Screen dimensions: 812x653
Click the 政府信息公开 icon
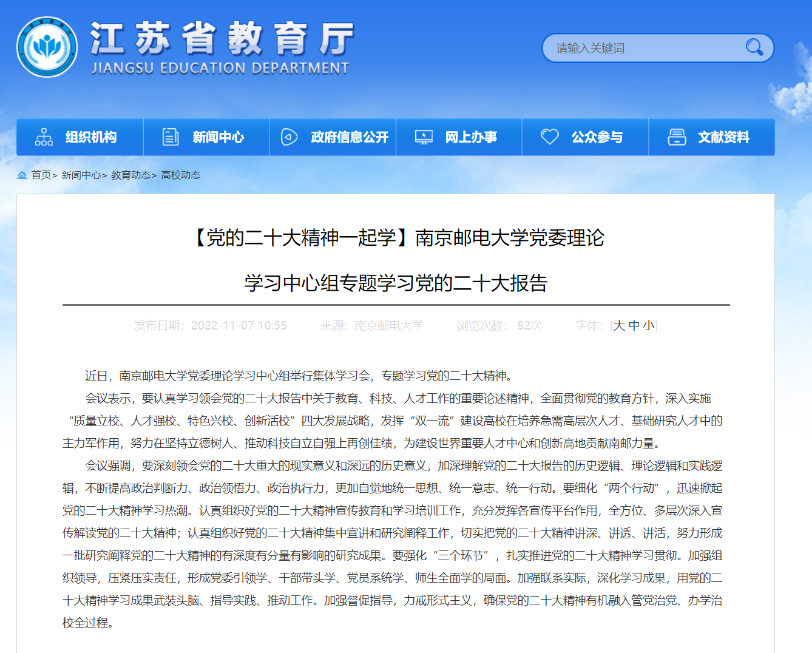click(x=289, y=137)
